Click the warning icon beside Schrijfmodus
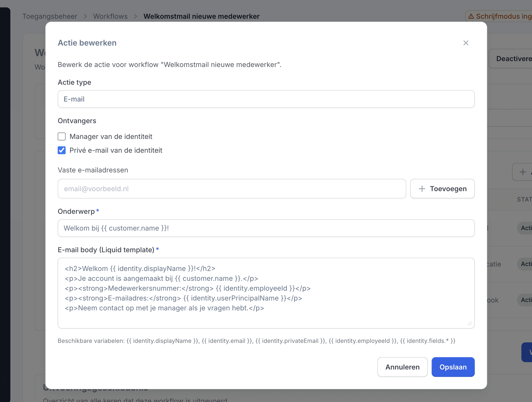The image size is (532, 402). [471, 16]
